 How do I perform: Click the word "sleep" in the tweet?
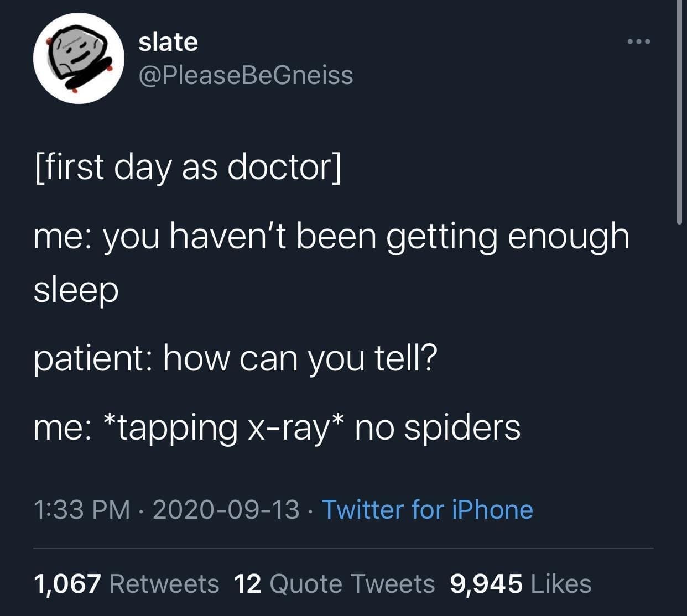(76, 290)
